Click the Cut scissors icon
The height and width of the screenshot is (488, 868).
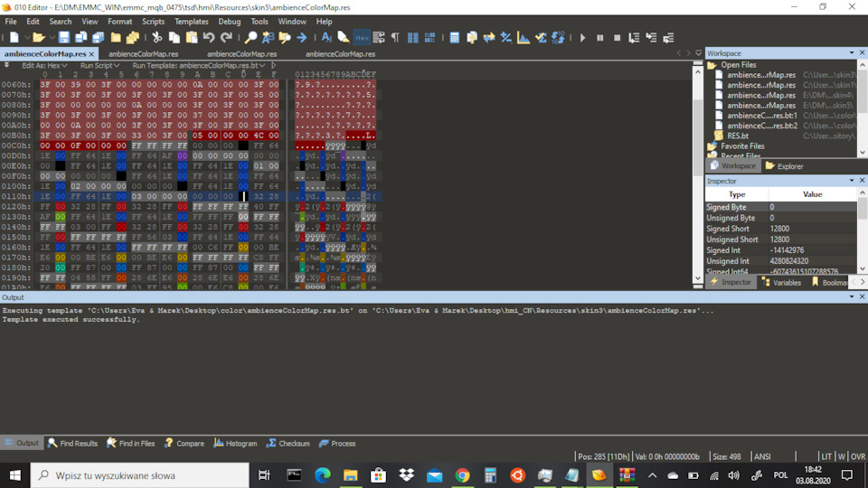pyautogui.click(x=156, y=38)
